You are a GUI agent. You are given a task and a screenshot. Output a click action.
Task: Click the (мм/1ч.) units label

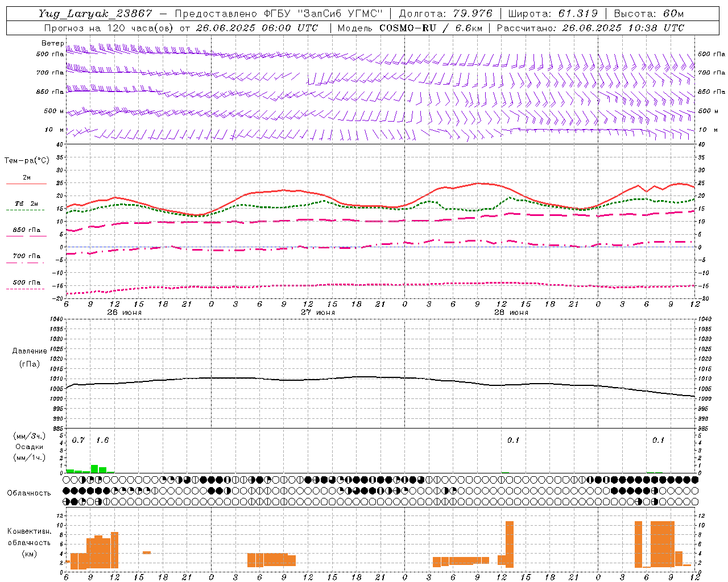pos(29,458)
